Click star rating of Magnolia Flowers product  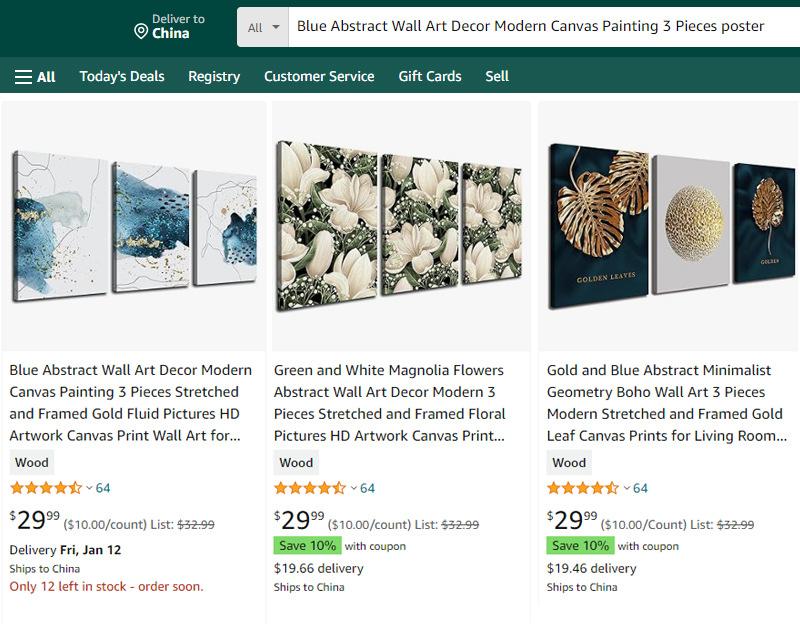(x=310, y=488)
